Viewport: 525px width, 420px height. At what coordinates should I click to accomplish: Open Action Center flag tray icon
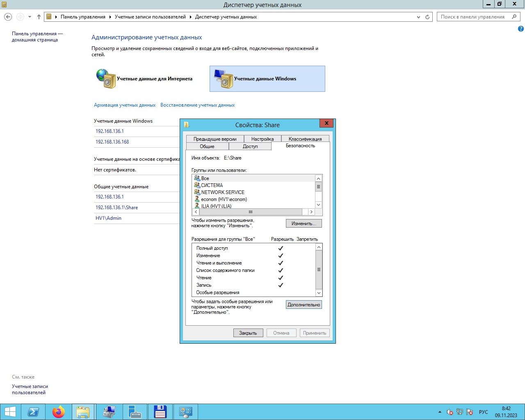(470, 412)
